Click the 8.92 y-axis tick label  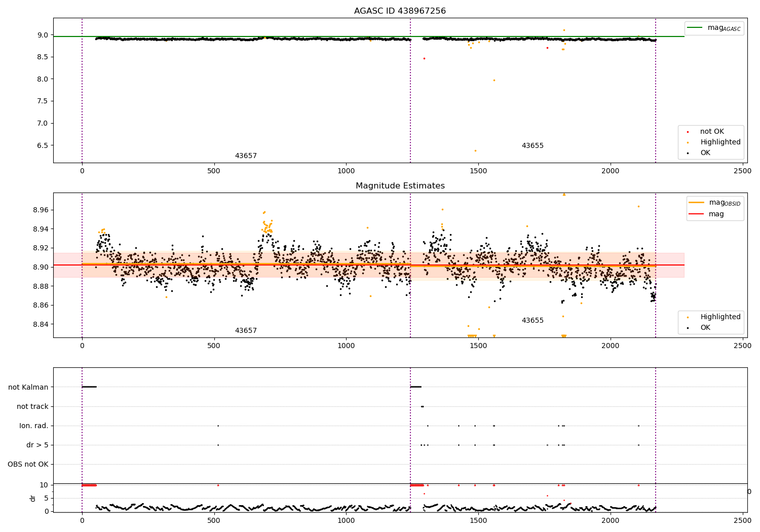(41, 248)
